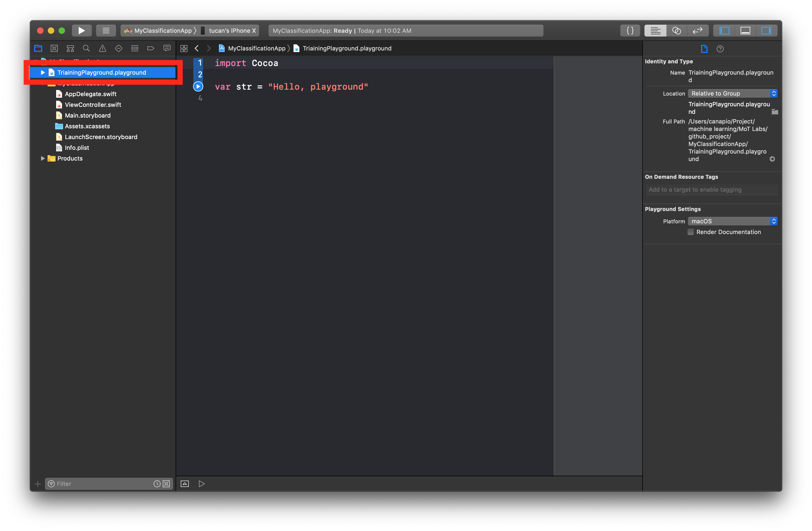Viewport: 812px width, 531px height.
Task: Toggle Render Documentation checkbox
Action: 691,232
